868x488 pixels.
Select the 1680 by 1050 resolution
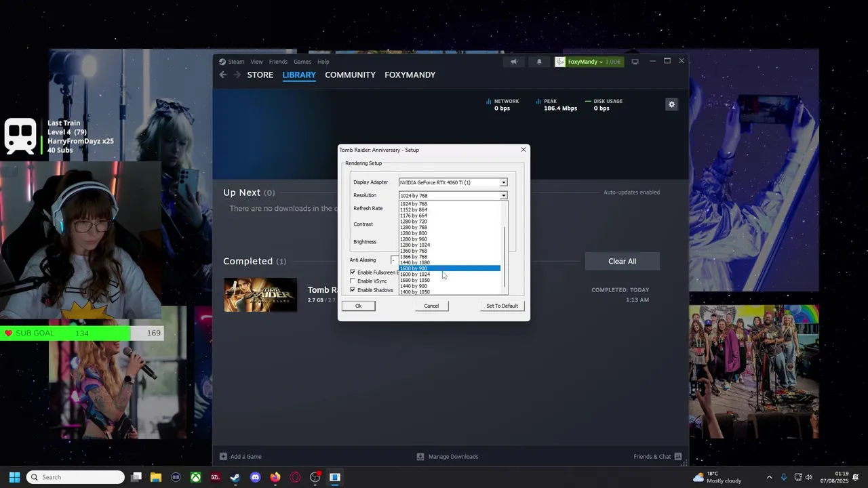(450, 280)
